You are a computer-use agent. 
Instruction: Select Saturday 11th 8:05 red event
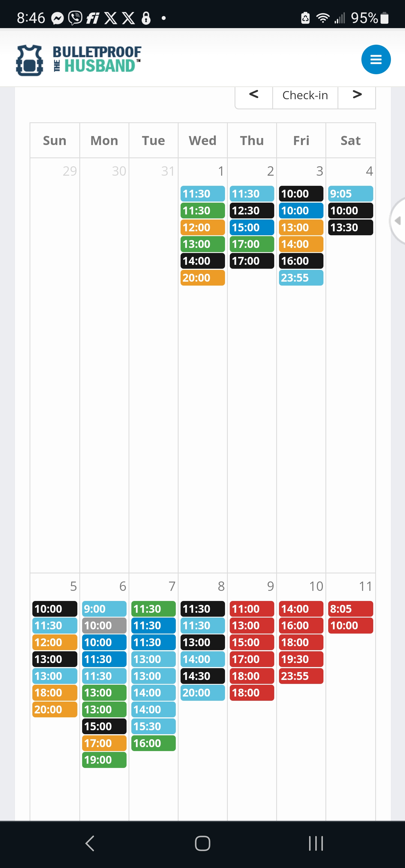(350, 609)
